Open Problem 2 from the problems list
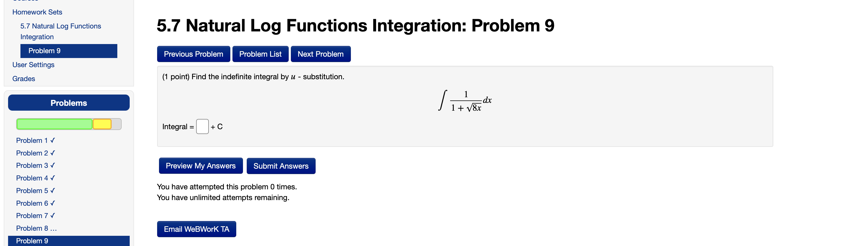This screenshot has height=246, width=868. (32, 153)
